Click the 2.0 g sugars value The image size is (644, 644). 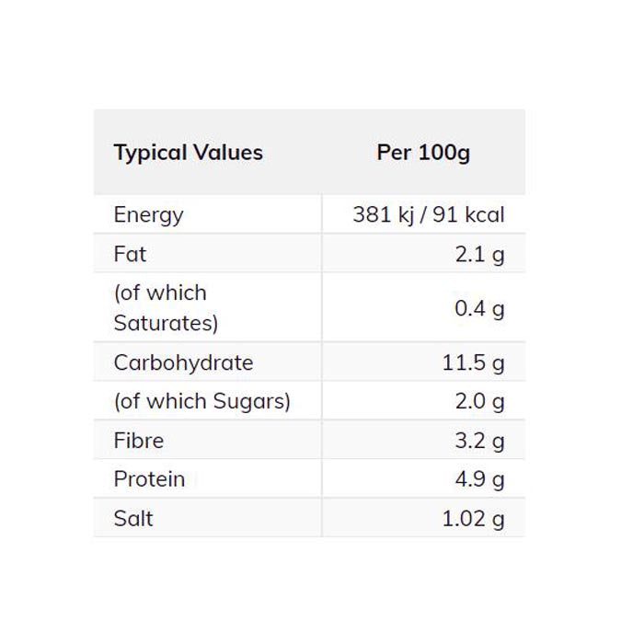(479, 401)
